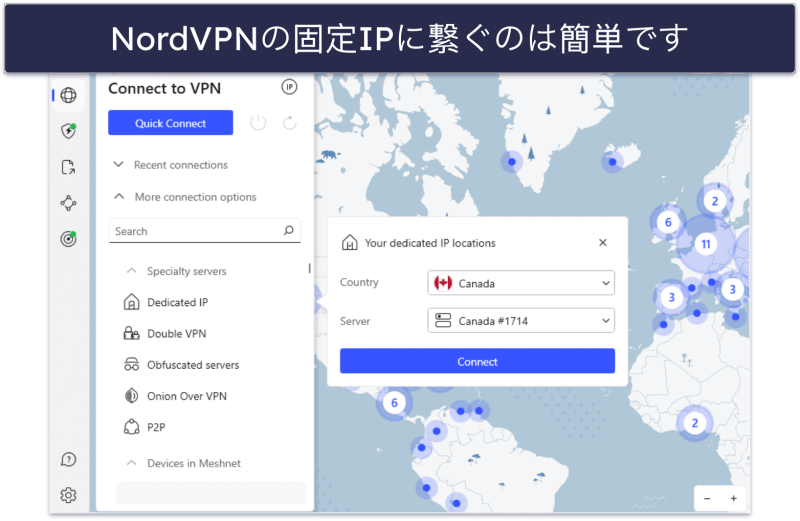The height and width of the screenshot is (521, 800).
Task: Click the house icon in dedicated IP dialog
Action: tap(349, 242)
